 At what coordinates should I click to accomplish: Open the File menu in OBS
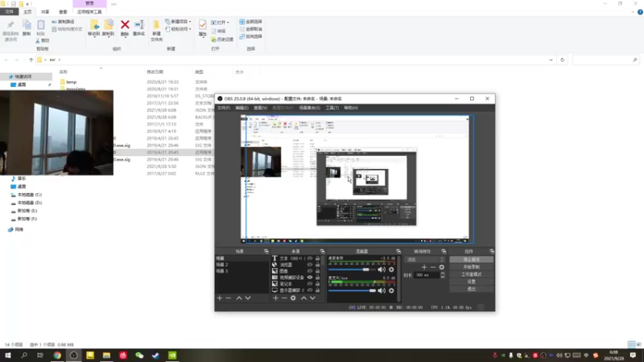coord(224,108)
